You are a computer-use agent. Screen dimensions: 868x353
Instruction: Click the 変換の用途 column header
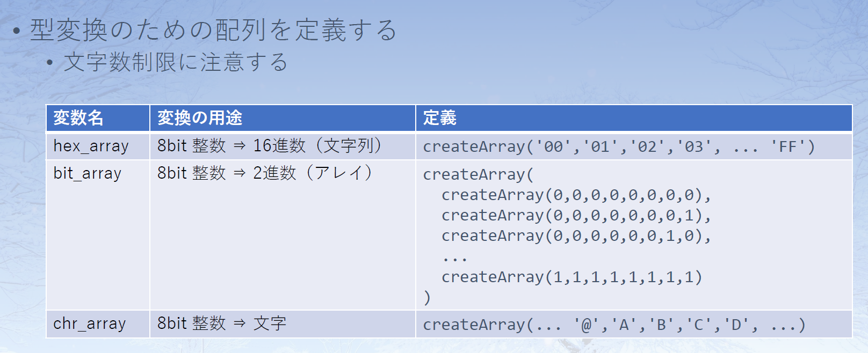283,118
